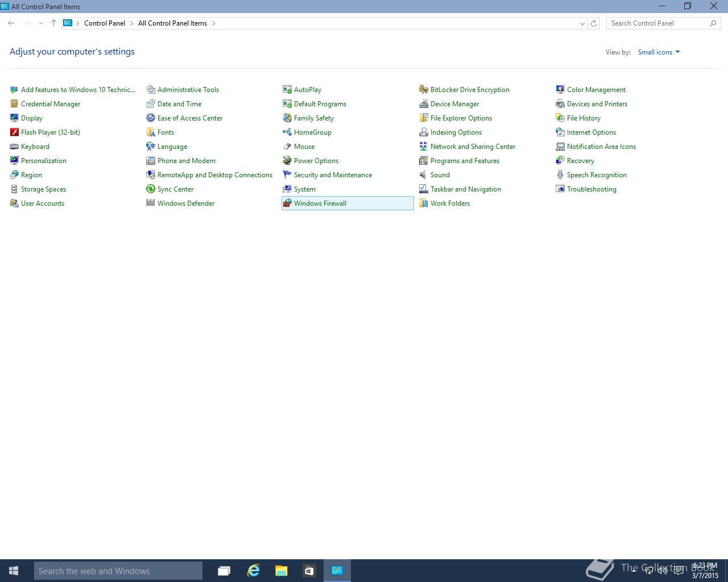Click the BitLocker Drive Encryption key icon
Screen dimensions: 728x582
[424, 90]
